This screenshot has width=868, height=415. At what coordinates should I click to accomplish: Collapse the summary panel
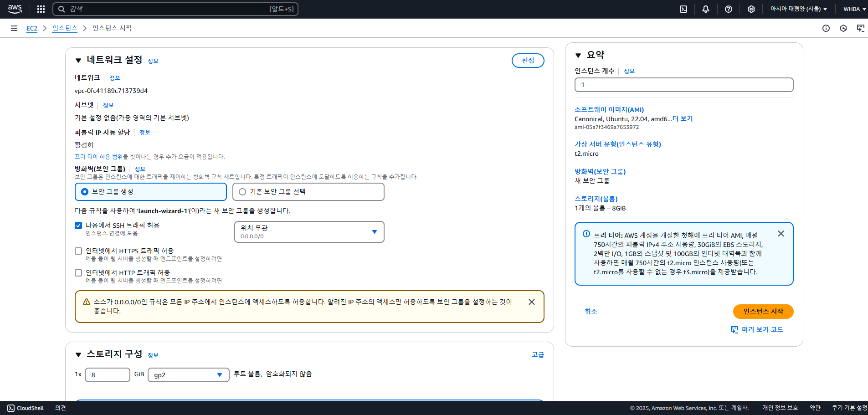578,55
